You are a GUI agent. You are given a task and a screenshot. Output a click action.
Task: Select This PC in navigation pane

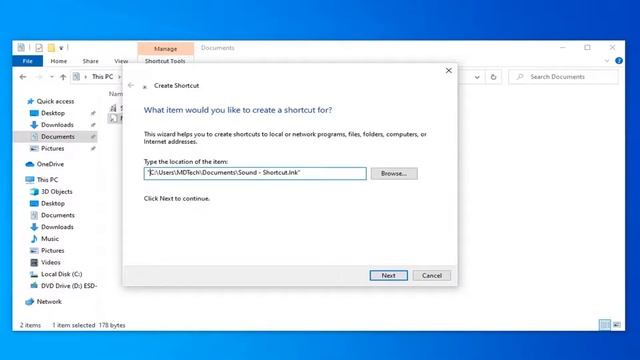[47, 180]
